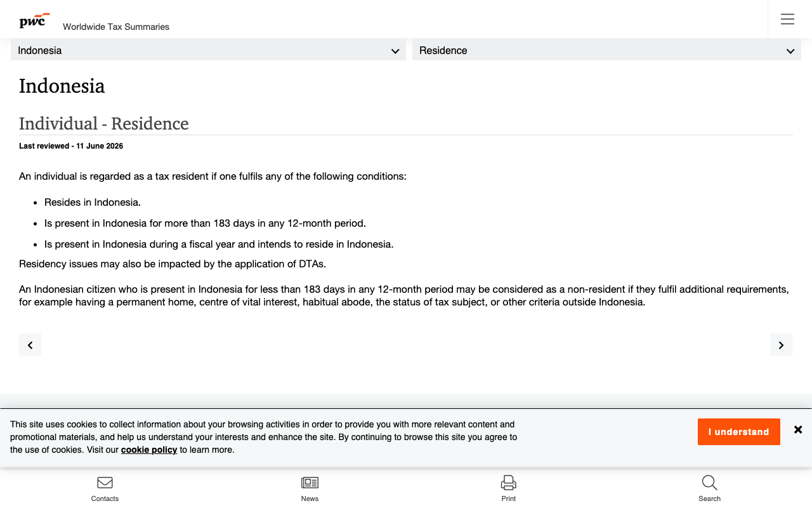Click the sentence about application of DTAs
The width and height of the screenshot is (812, 508).
[x=173, y=264]
